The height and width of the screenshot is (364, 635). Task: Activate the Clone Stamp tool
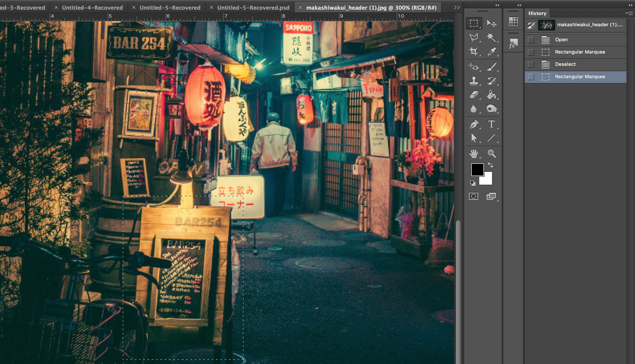pyautogui.click(x=474, y=81)
